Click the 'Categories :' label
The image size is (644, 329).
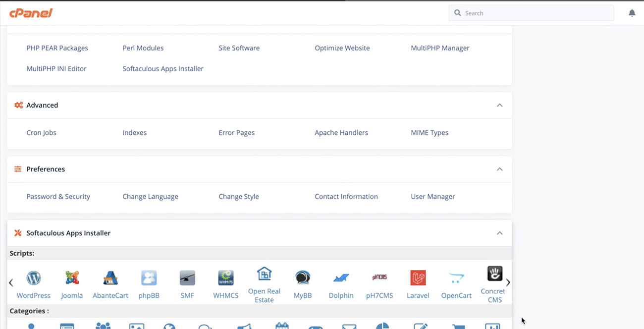[x=29, y=311]
